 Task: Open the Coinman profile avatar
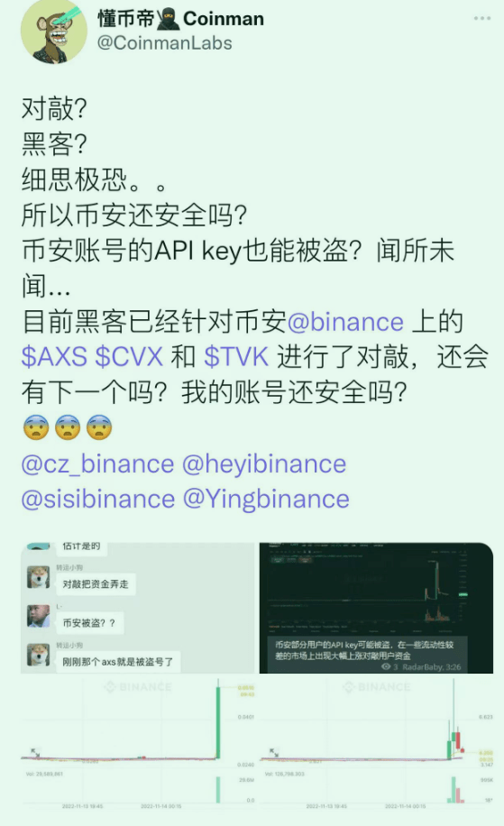(x=53, y=31)
